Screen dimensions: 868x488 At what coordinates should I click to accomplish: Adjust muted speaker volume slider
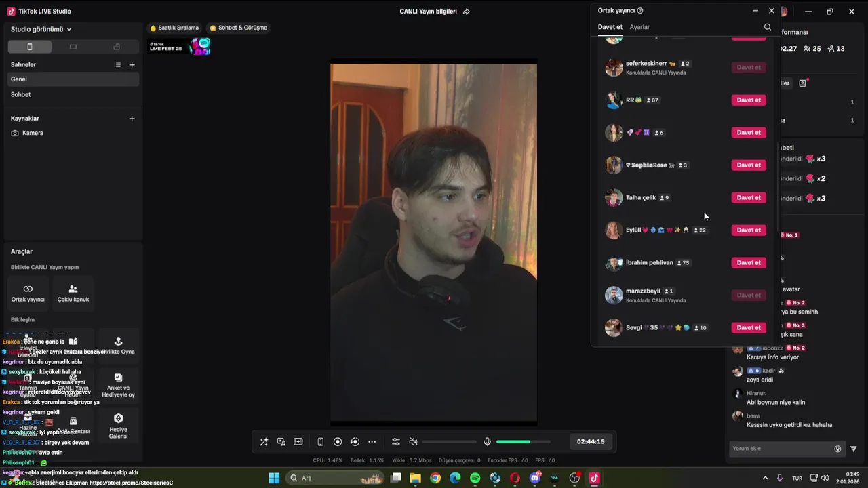(449, 442)
